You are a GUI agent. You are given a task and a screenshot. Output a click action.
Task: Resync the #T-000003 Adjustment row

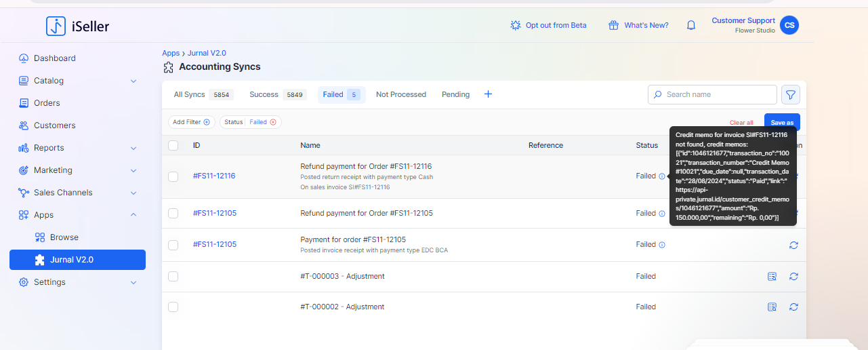click(x=793, y=276)
